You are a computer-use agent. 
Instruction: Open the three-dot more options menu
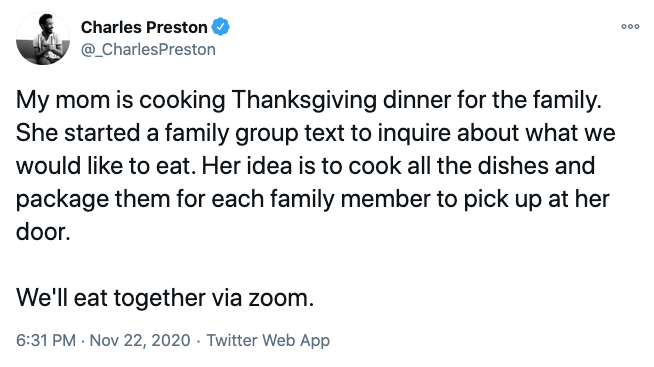tap(630, 27)
